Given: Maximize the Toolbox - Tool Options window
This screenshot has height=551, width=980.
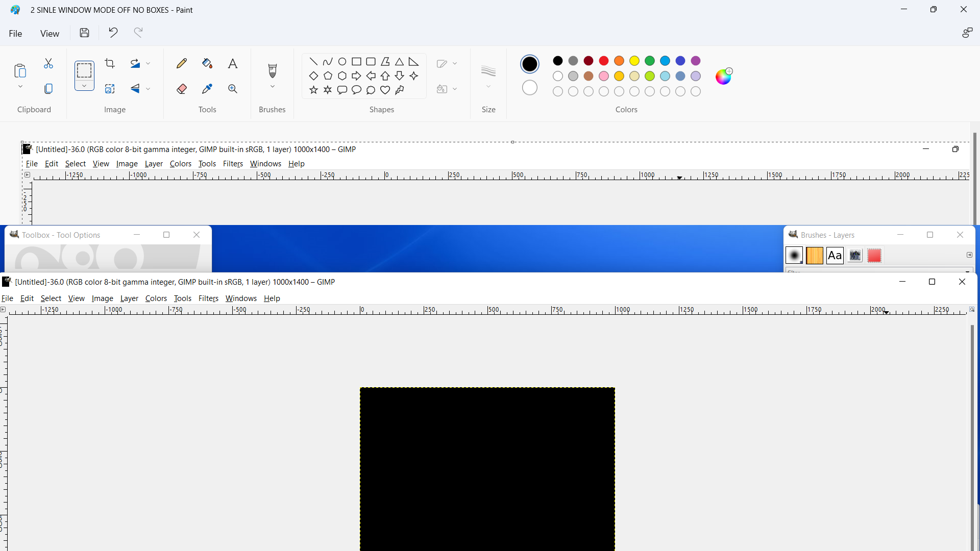Looking at the screenshot, I should [x=166, y=235].
